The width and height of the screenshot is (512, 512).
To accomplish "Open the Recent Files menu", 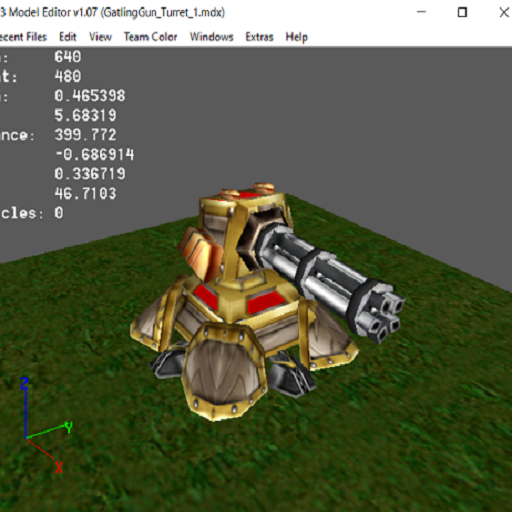I will (x=23, y=37).
